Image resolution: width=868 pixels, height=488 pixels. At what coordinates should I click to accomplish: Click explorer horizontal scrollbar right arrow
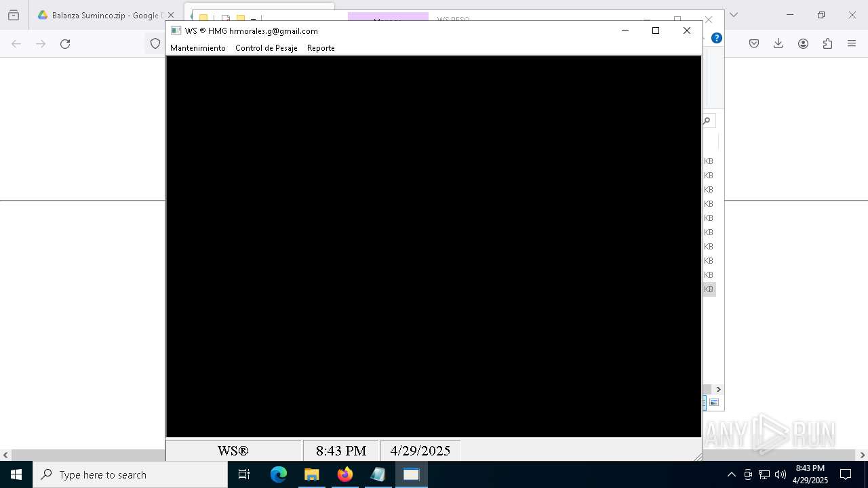point(718,389)
